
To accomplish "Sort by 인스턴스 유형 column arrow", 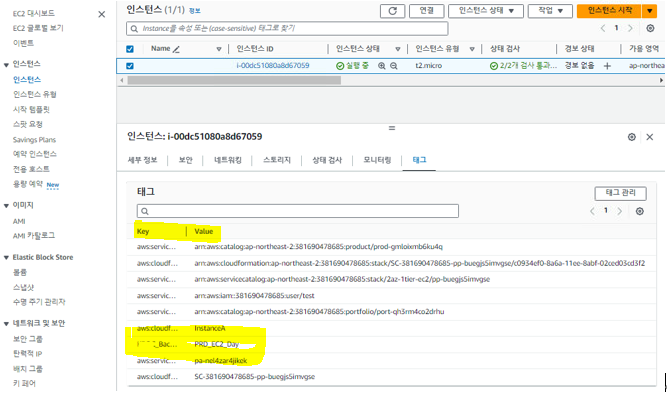I will tap(472, 49).
